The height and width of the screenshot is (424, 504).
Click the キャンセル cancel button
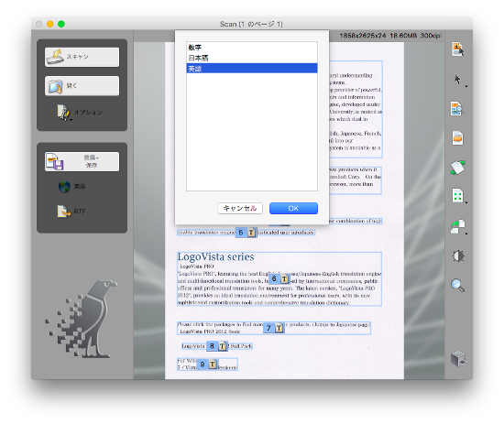240,208
